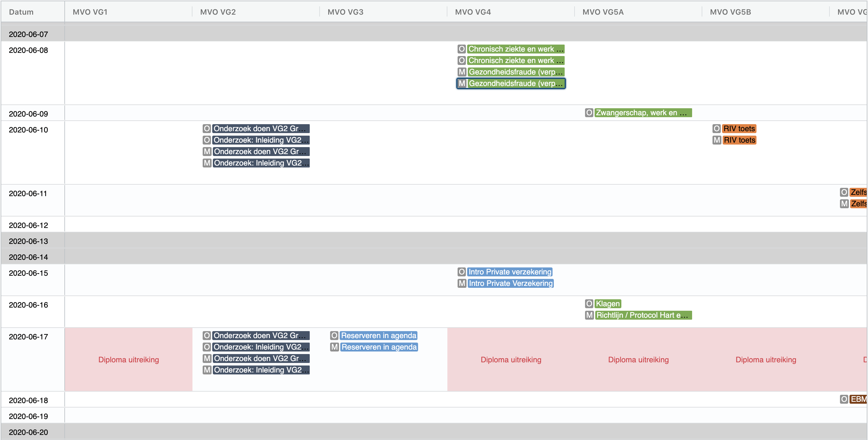Select the date row 2020-06-11
Viewport: 868px width, 440px height.
pos(434,200)
